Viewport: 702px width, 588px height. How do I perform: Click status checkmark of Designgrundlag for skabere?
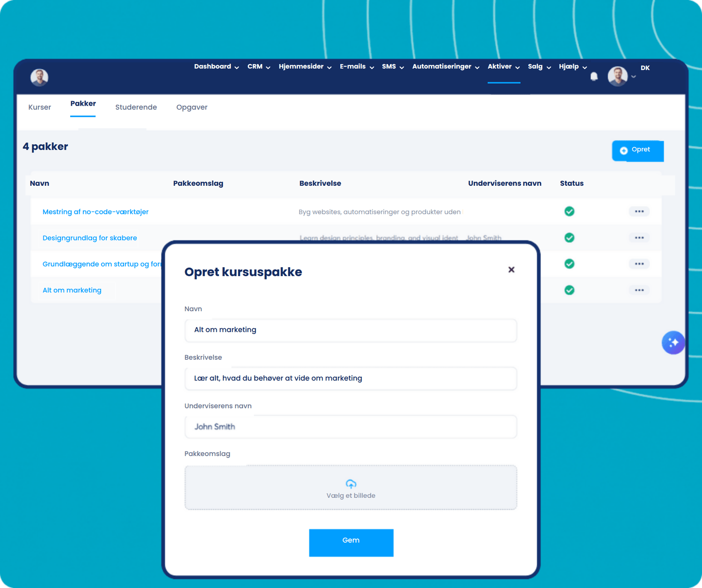[569, 238]
